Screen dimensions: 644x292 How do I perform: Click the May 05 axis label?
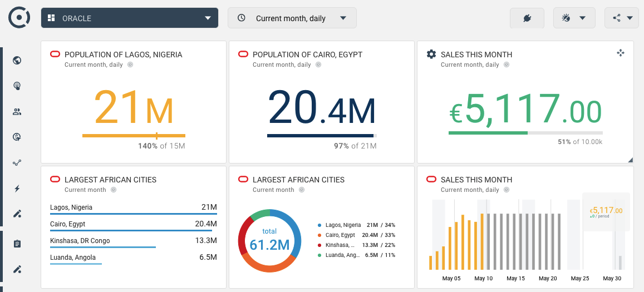click(451, 279)
